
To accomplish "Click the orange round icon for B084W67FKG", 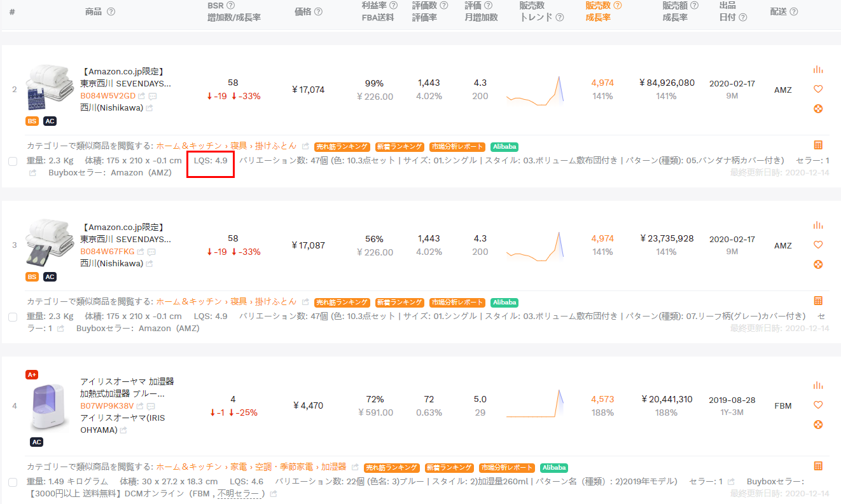I will coord(818,264).
